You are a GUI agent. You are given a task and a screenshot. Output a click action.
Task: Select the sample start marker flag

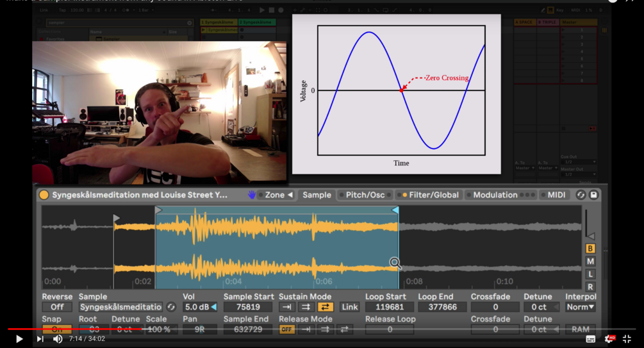tap(117, 218)
